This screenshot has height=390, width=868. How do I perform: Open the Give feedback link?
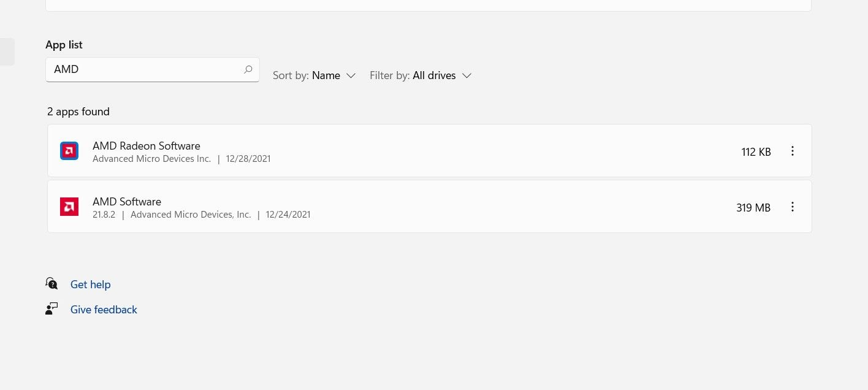pyautogui.click(x=104, y=310)
